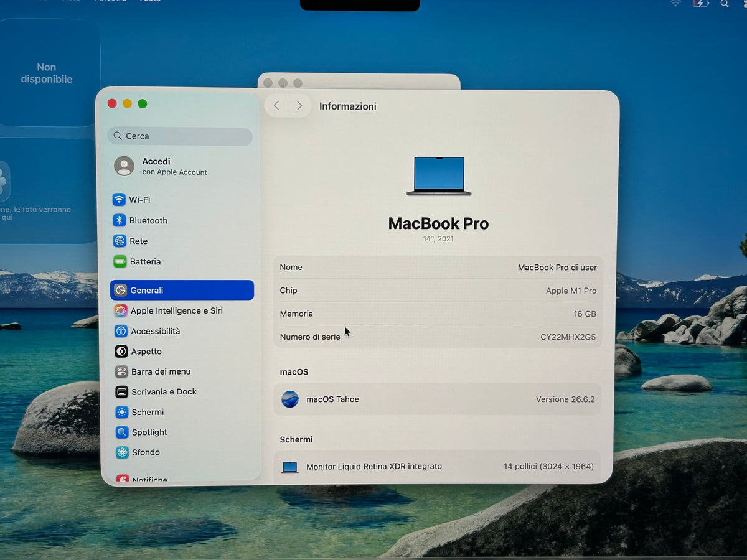Viewport: 747px width, 560px height.
Task: Open Barra dei menu settings
Action: 182,371
